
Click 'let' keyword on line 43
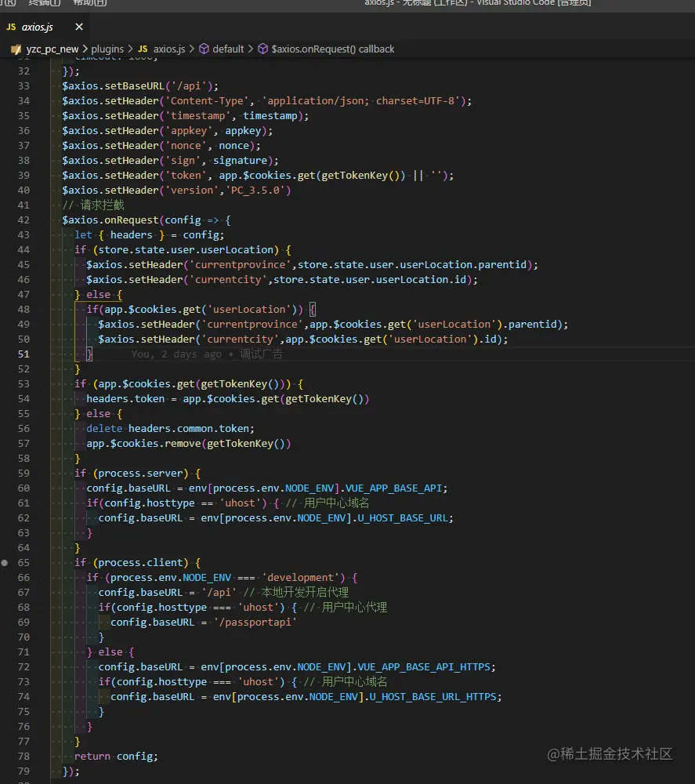[83, 235]
